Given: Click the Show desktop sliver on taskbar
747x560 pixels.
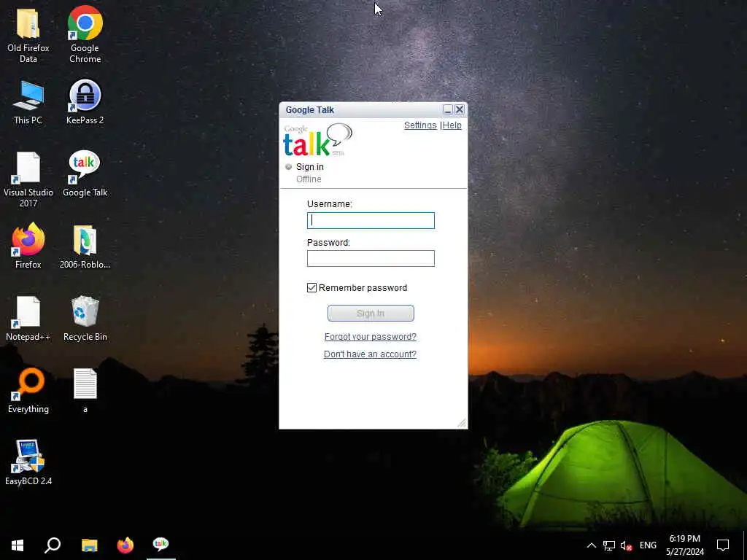Looking at the screenshot, I should 745,545.
